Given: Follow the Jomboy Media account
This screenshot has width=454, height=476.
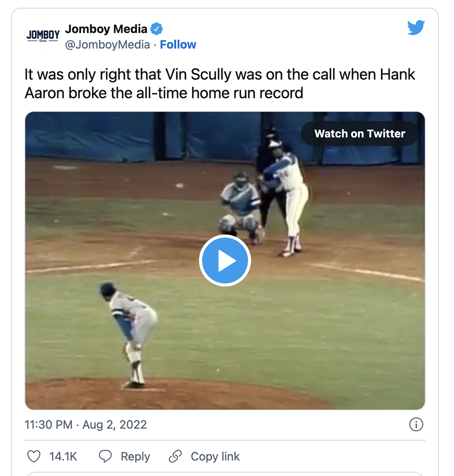Looking at the screenshot, I should pos(178,45).
